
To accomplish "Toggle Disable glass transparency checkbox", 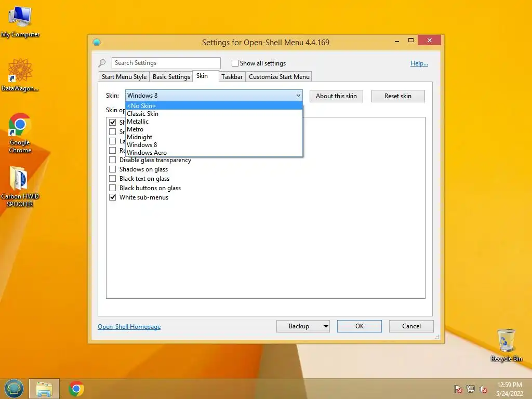I will click(x=112, y=160).
